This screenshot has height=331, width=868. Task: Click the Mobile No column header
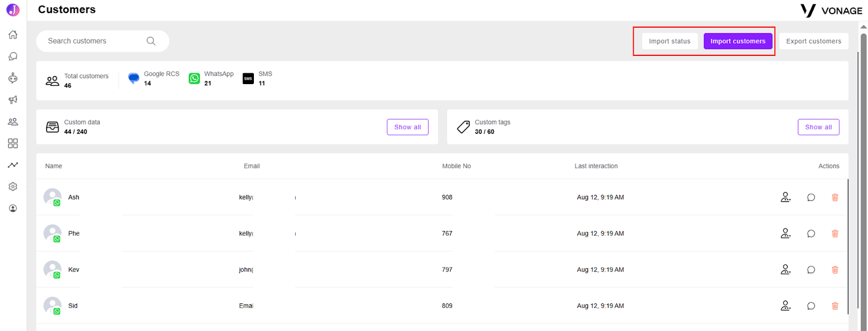456,166
